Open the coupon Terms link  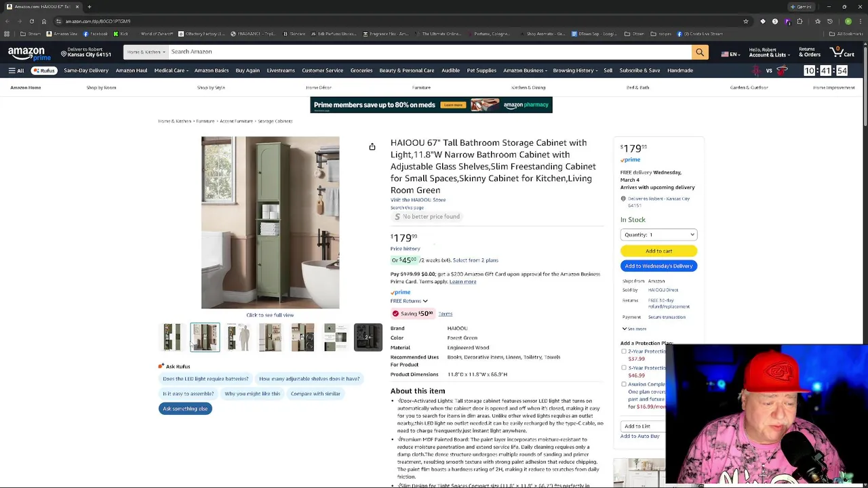click(445, 314)
